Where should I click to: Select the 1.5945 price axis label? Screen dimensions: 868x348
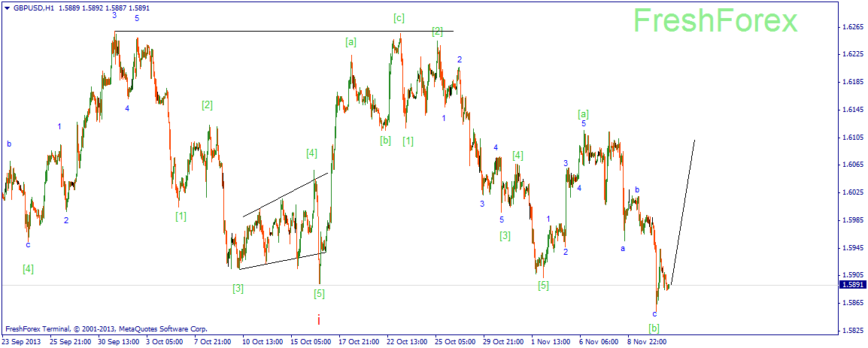(852, 247)
